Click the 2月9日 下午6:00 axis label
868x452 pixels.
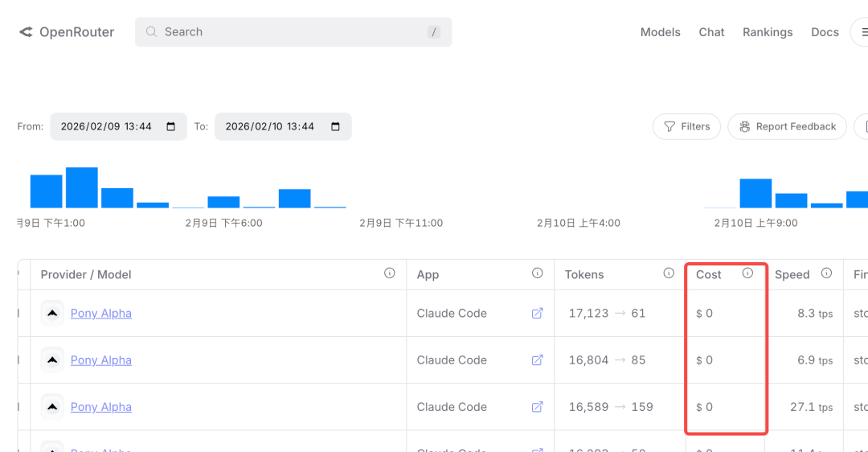point(223,224)
